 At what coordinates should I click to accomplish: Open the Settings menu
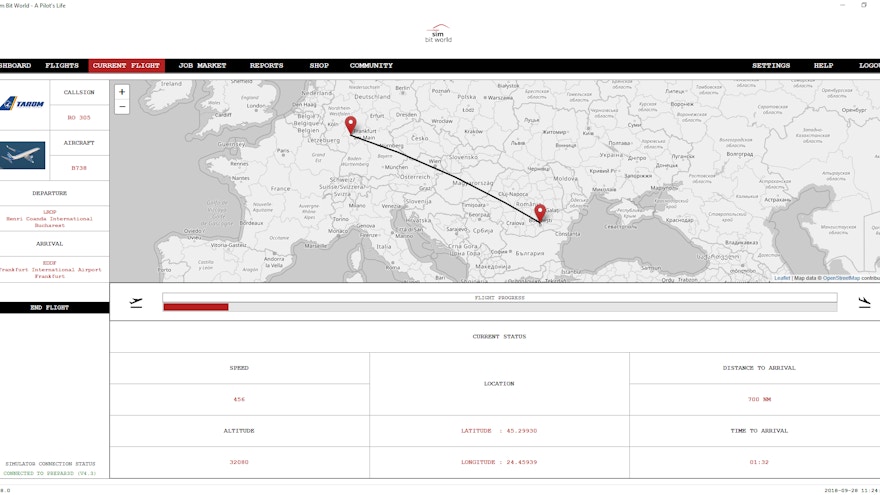(771, 66)
